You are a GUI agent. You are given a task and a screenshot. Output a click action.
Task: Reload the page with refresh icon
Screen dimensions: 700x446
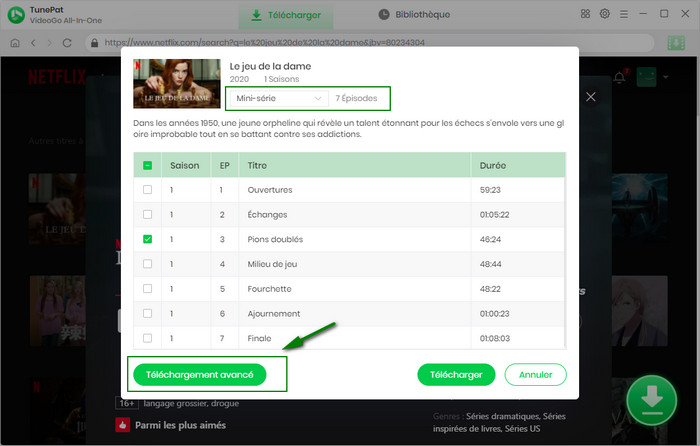click(67, 43)
